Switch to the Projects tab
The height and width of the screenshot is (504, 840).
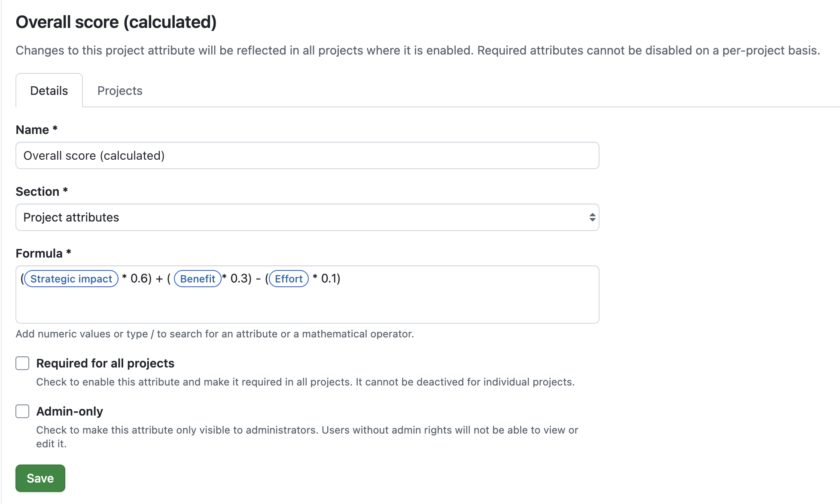click(x=119, y=91)
